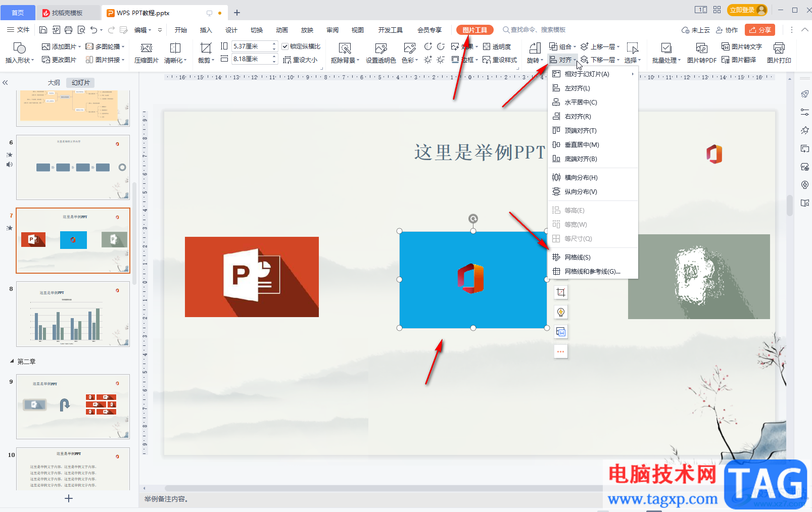Choose 水平居中(C) center horizontally
Screen dimensions: 812x512
[x=593, y=102]
